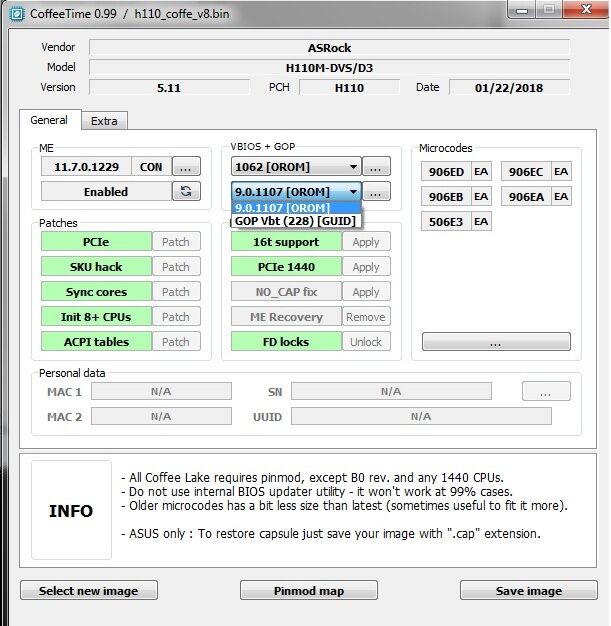Collapse the 9.0.1107 [OROM] GOP dropdown
611x626 pixels.
tap(296, 192)
